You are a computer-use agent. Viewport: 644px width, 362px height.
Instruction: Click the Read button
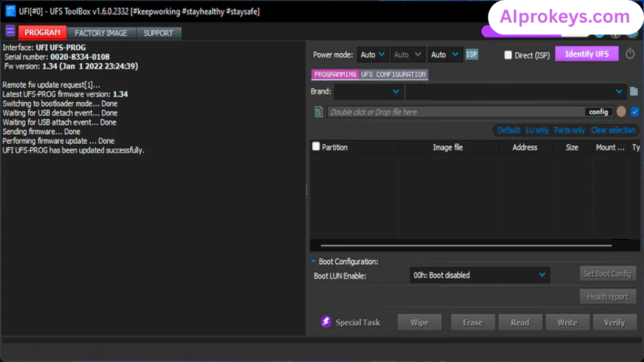[x=520, y=322]
